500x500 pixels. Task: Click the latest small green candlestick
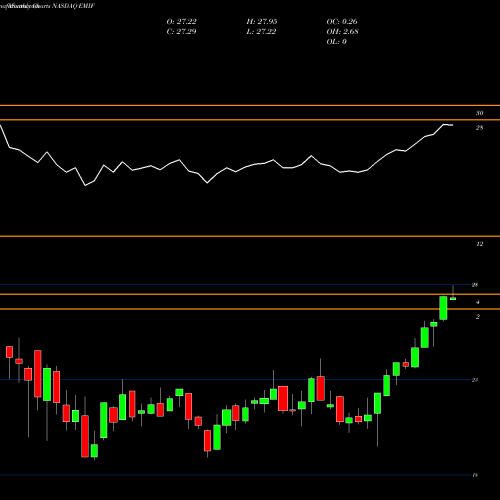tap(453, 299)
